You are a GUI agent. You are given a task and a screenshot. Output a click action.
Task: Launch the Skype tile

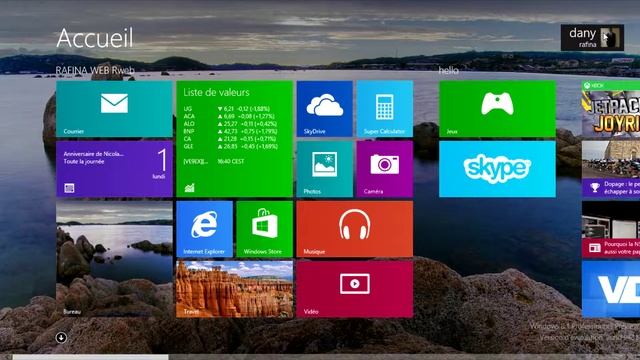tap(497, 169)
